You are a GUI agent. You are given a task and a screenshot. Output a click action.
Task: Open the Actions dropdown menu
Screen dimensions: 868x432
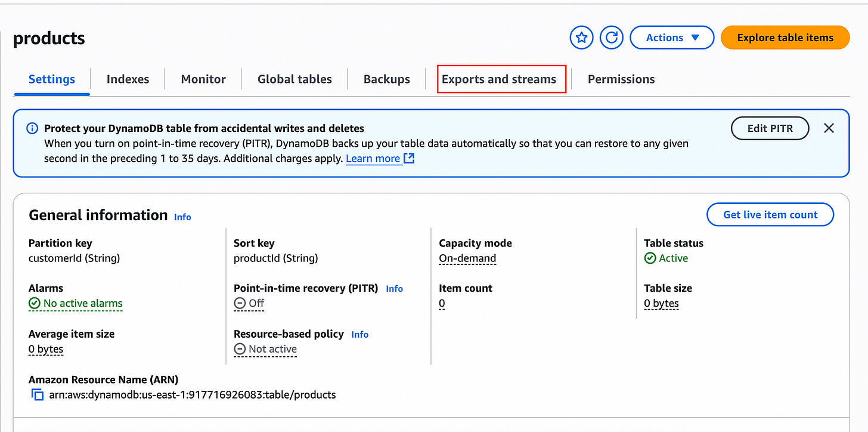(x=672, y=38)
